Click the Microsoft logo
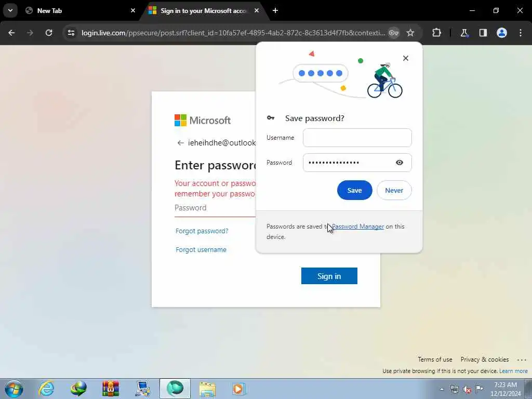Viewport: 532px width, 399px height. point(203,120)
